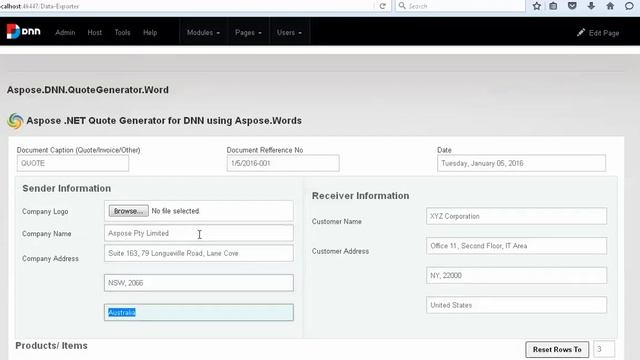Image resolution: width=640 pixels, height=360 pixels.
Task: Click the DNN logo
Action: click(x=23, y=31)
